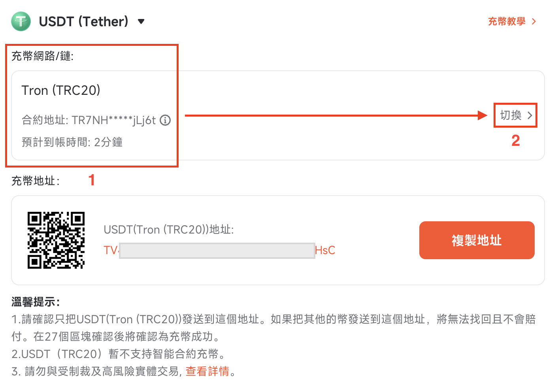Click 切換 to switch network
558x392 pixels.
pos(511,115)
